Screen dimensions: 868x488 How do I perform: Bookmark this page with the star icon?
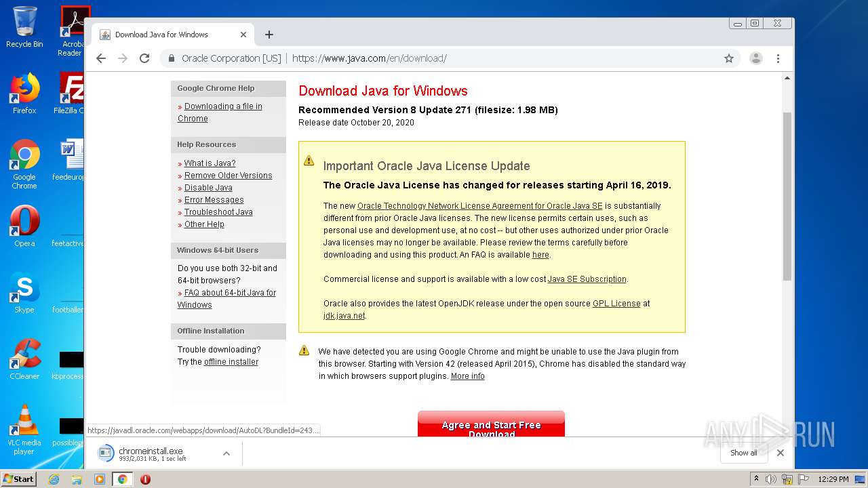[729, 58]
